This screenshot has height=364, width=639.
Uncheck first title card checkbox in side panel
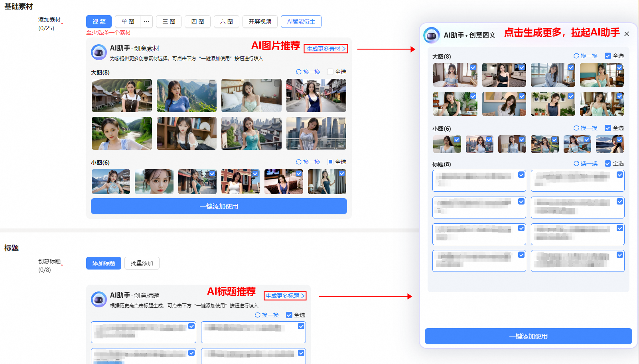click(521, 175)
